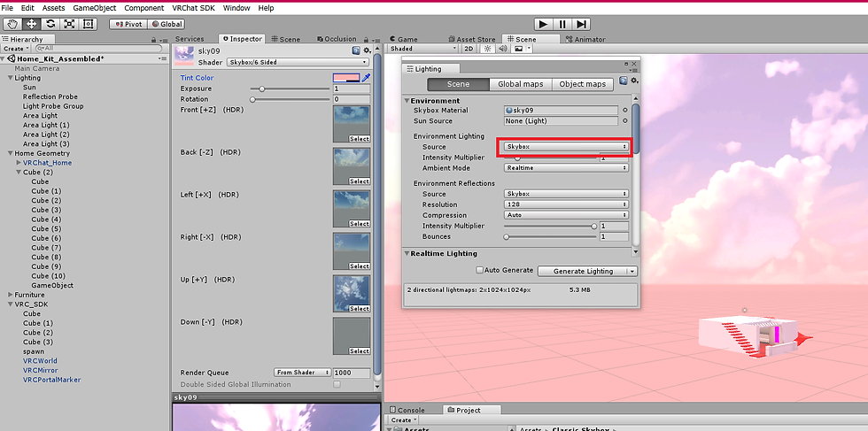Click the Play button
Image resolution: width=868 pixels, height=431 pixels.
[x=544, y=25]
